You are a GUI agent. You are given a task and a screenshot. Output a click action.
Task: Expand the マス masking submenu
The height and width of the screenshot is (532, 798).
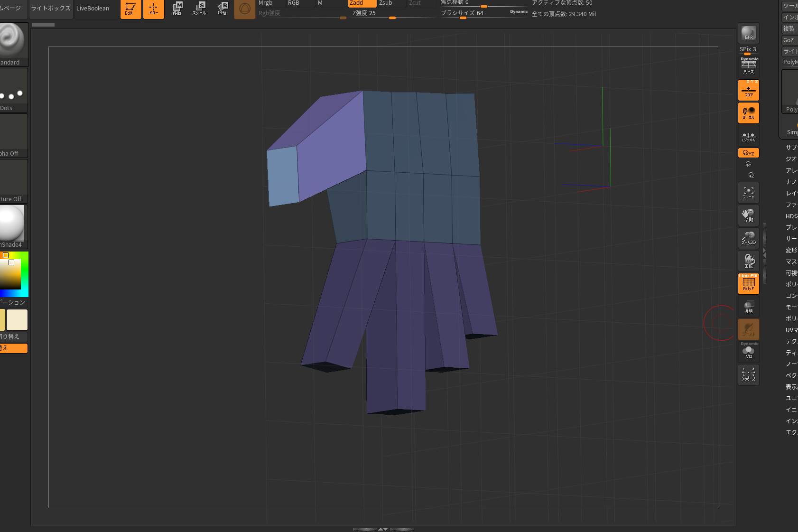click(791, 261)
